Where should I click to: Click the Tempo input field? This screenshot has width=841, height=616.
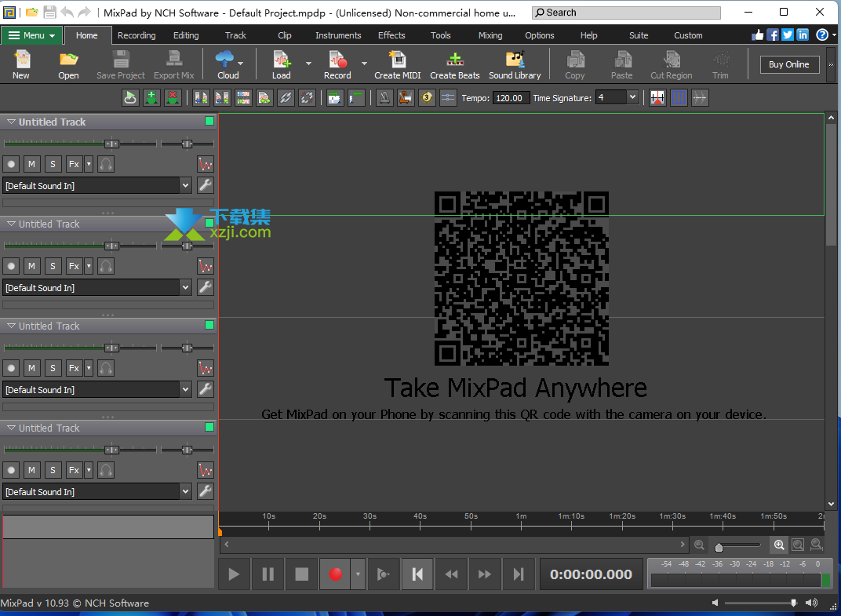click(x=511, y=97)
